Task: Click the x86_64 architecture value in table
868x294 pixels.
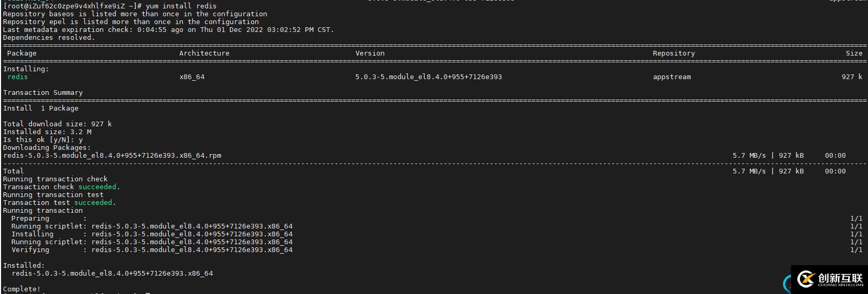Action: pyautogui.click(x=192, y=77)
